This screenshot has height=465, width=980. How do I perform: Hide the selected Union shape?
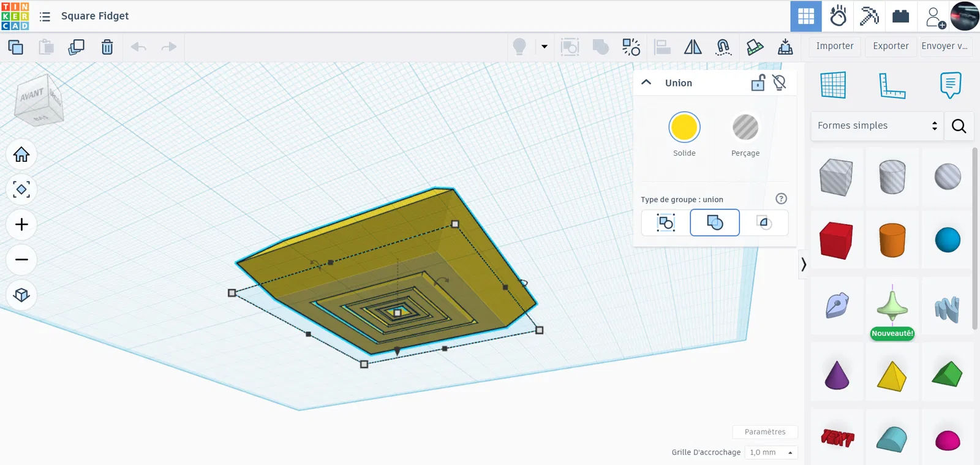779,83
